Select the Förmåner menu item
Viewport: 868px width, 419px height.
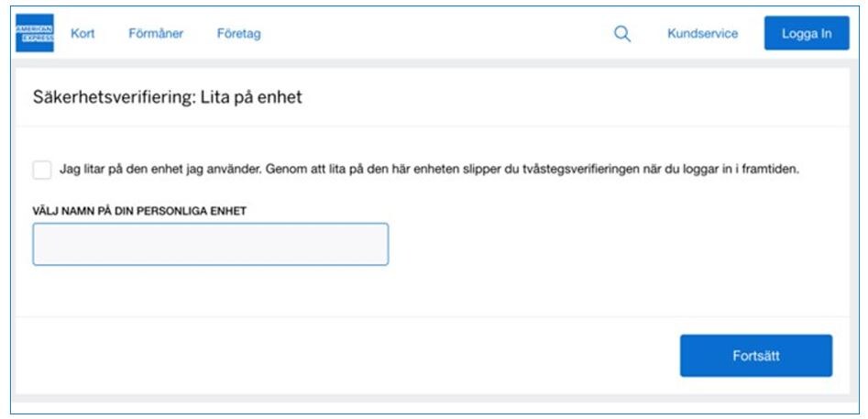156,34
